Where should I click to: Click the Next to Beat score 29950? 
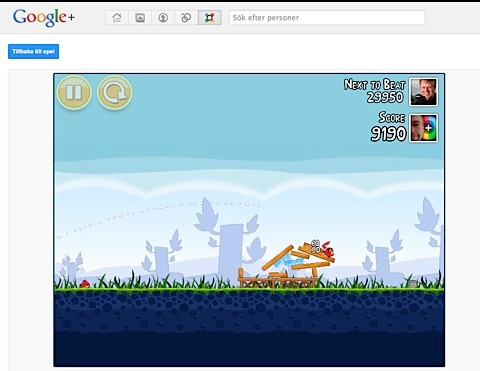coord(385,97)
